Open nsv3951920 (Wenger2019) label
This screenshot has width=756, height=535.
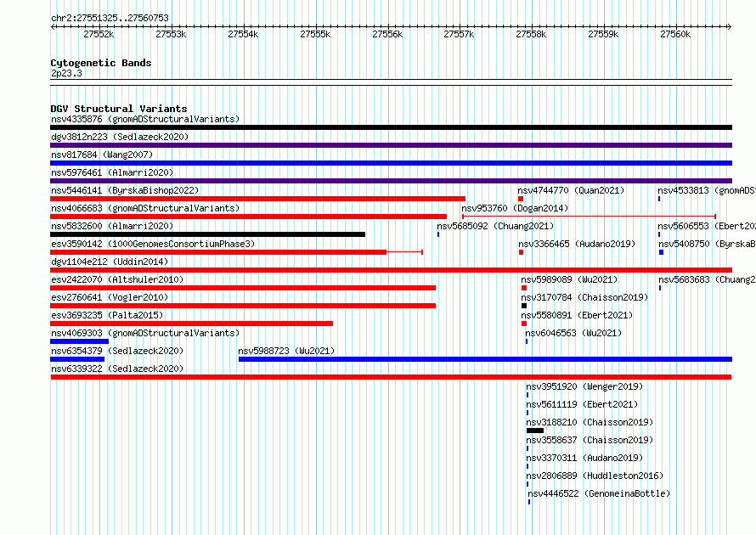tap(584, 386)
